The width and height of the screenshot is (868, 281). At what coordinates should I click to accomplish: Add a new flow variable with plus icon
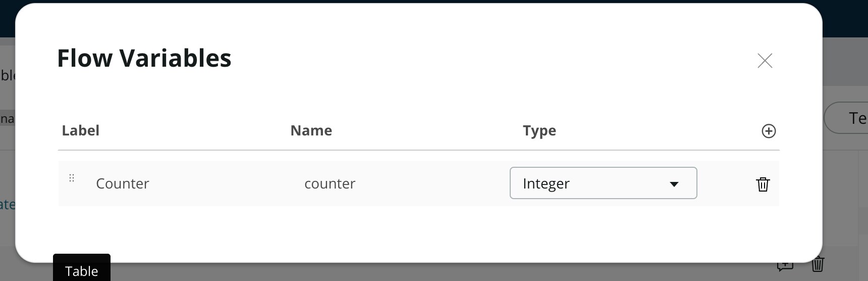768,131
